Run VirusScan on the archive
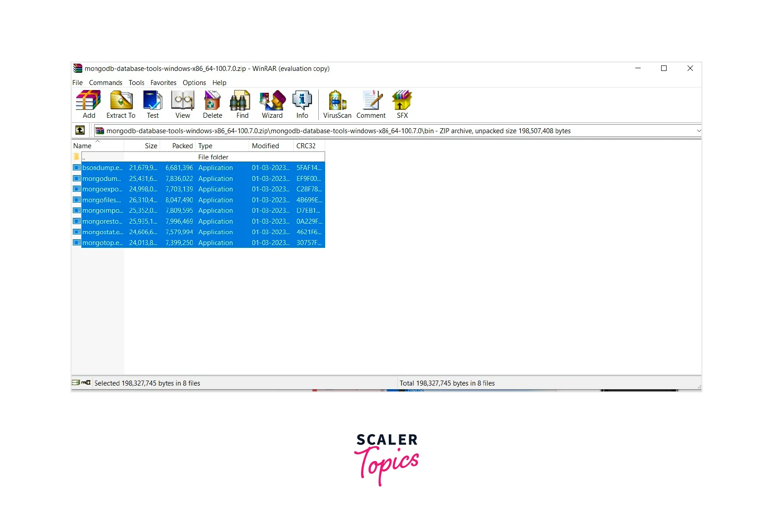Viewport: 773px width, 532px height. (337, 104)
